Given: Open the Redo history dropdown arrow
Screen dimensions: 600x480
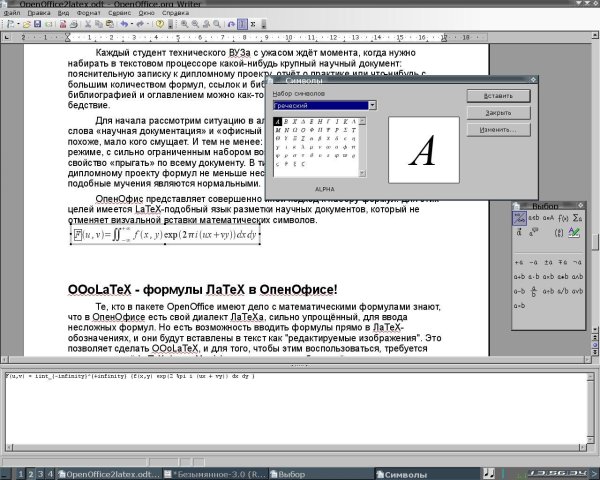Looking at the screenshot, I should (147, 24).
